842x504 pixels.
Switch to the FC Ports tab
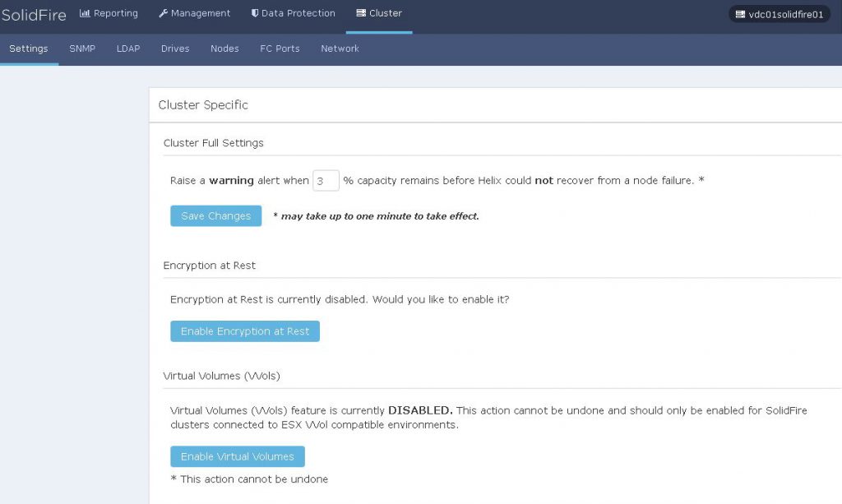click(x=280, y=49)
